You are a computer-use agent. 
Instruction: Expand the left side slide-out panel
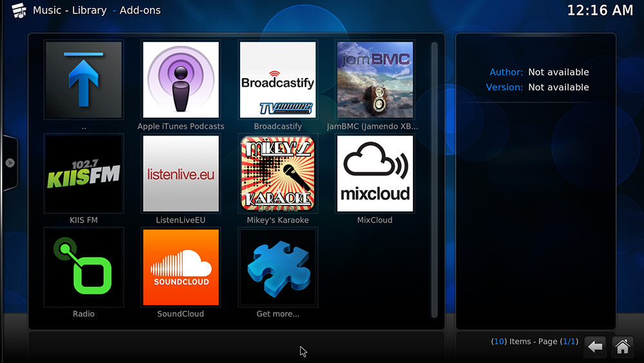(10, 162)
